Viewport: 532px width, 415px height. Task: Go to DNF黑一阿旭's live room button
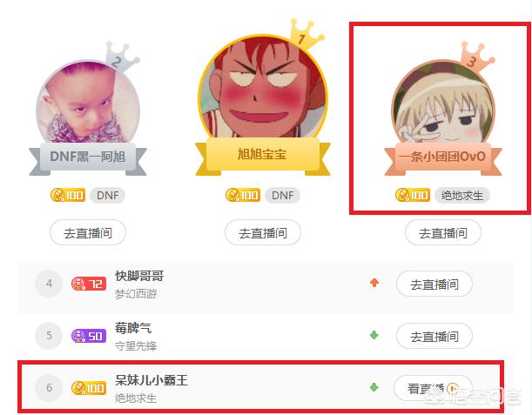pos(88,232)
